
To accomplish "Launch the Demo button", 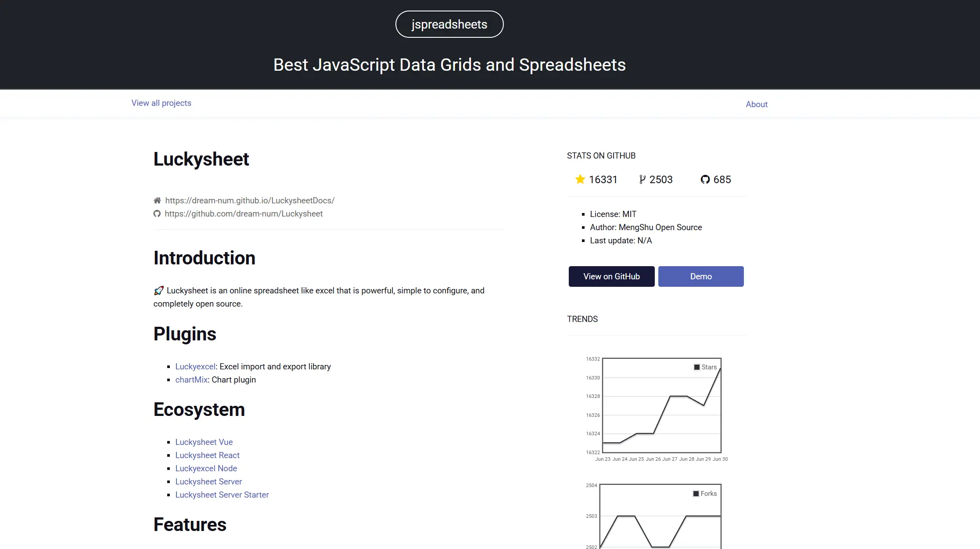I will pyautogui.click(x=701, y=276).
